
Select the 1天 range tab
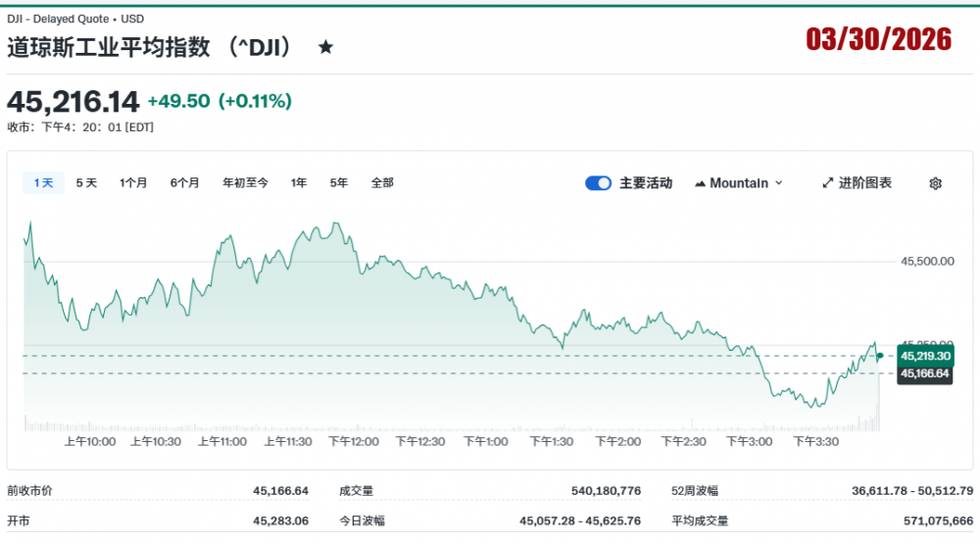[x=43, y=183]
